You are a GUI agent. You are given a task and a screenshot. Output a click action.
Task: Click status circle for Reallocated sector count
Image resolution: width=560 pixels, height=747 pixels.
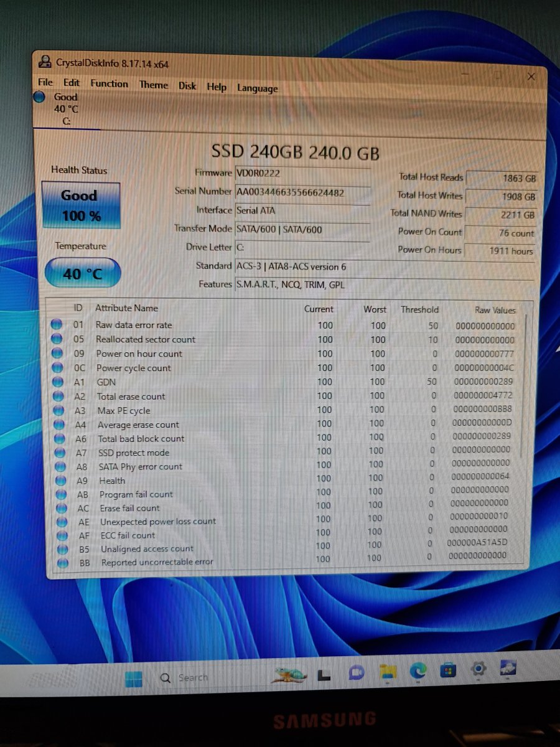pyautogui.click(x=57, y=339)
